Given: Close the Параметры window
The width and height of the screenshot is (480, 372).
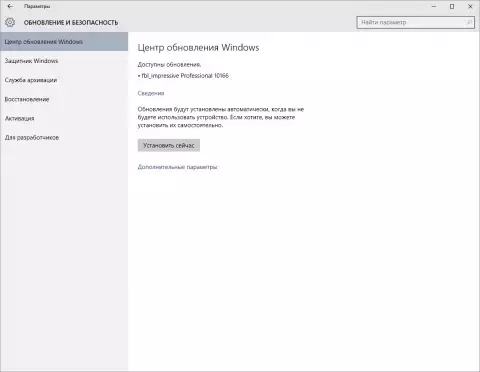Looking at the screenshot, I should click(470, 6).
